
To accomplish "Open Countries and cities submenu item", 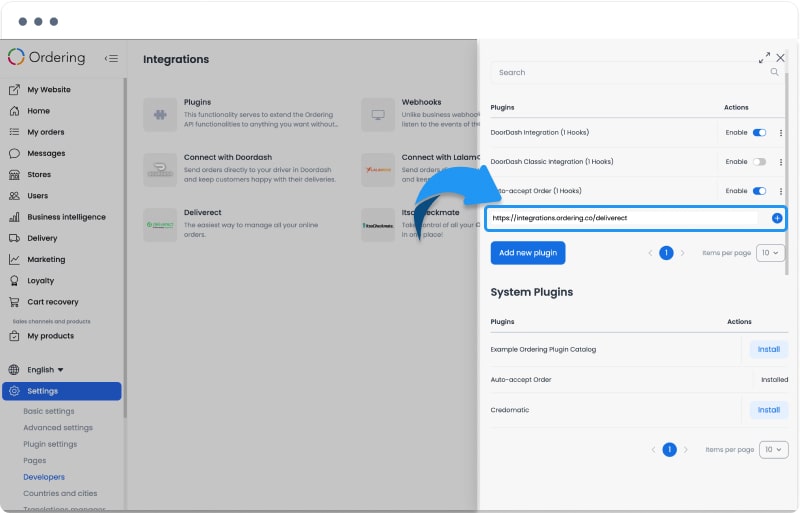I will tap(60, 493).
